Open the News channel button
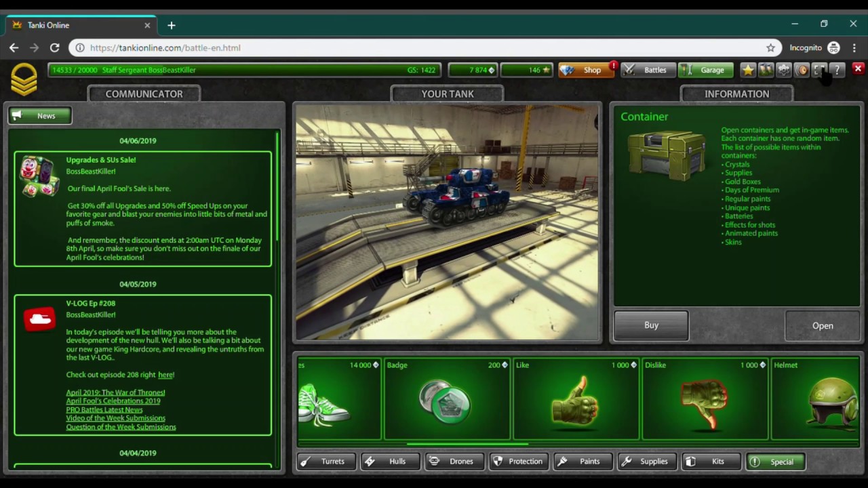Image resolution: width=868 pixels, height=488 pixels. (40, 116)
